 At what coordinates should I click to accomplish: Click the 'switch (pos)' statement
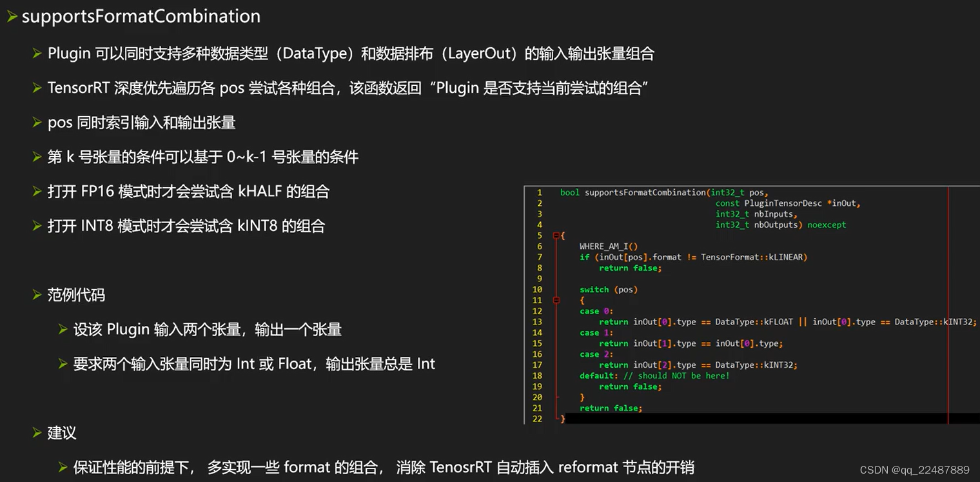pyautogui.click(x=609, y=290)
